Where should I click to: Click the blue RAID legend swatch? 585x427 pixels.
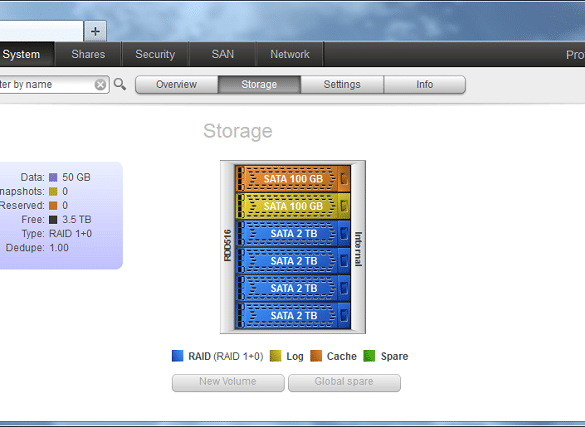[178, 356]
